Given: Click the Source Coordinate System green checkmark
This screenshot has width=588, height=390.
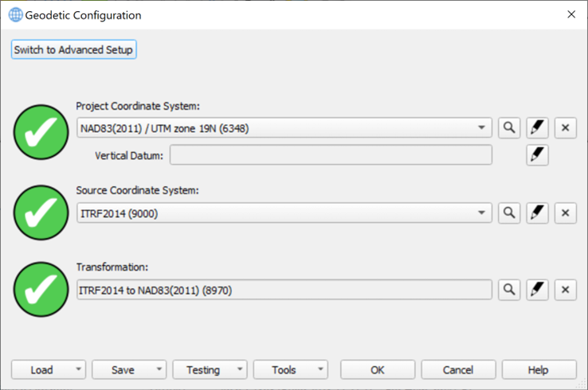Looking at the screenshot, I should 41,213.
